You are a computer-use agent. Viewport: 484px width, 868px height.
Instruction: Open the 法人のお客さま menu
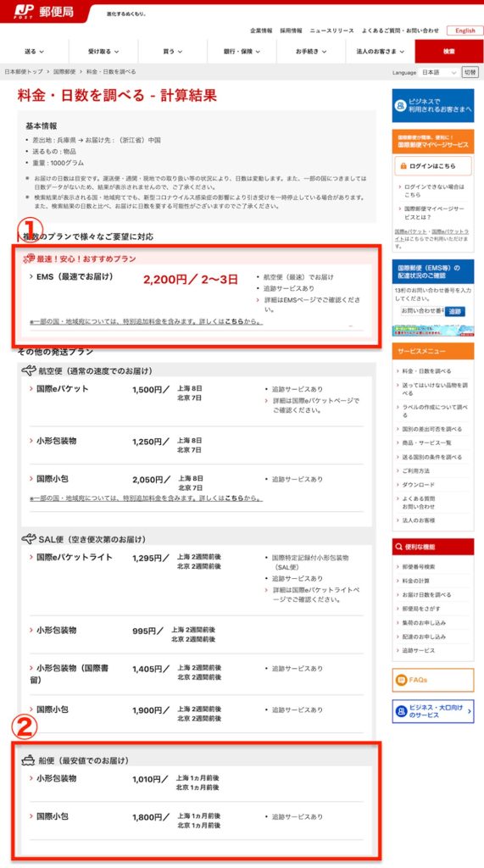pyautogui.click(x=380, y=52)
